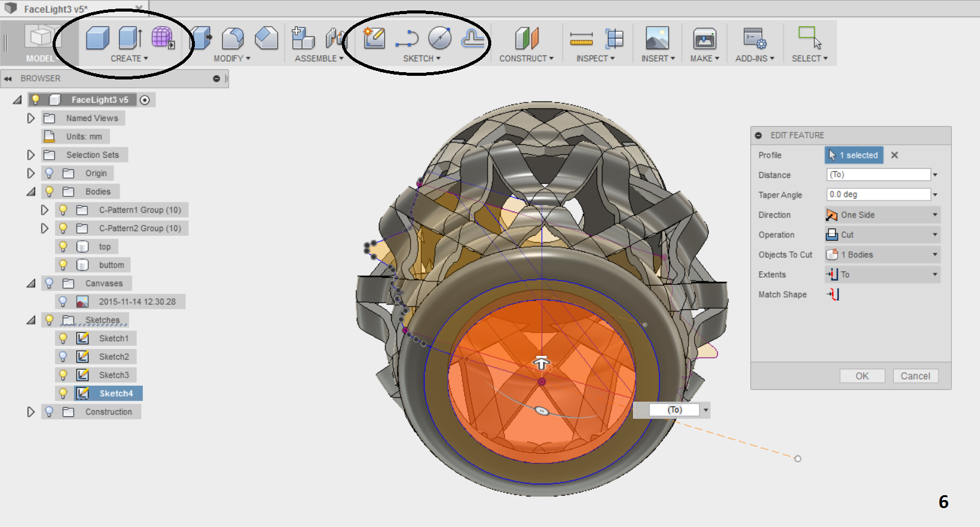Open the SKETCH menu

422,58
